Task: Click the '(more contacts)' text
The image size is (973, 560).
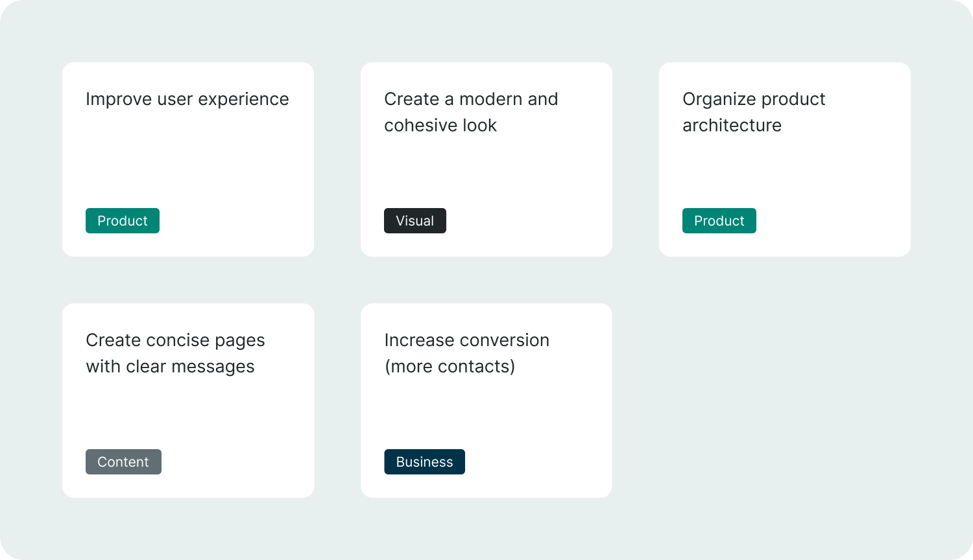Action: point(450,366)
